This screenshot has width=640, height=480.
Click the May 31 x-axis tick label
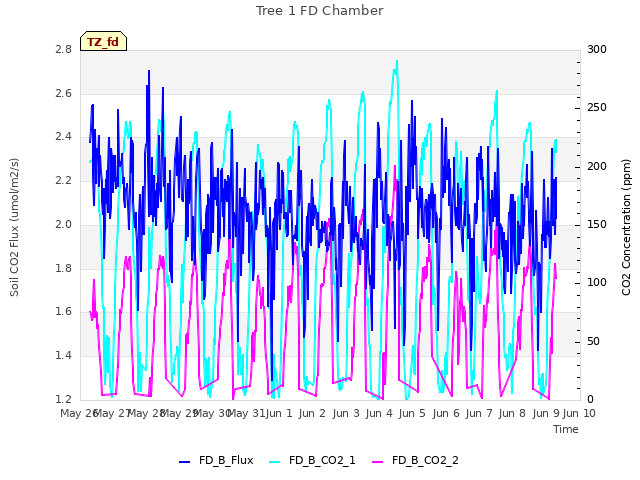247,413
